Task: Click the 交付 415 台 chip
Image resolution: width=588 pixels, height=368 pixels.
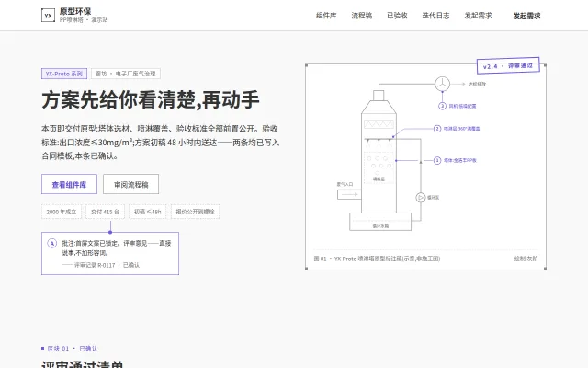Action: pyautogui.click(x=105, y=212)
